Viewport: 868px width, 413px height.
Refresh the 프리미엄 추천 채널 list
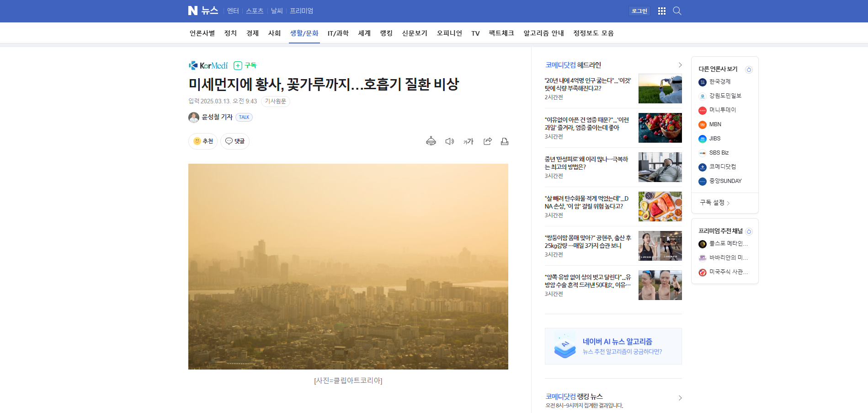tap(749, 231)
